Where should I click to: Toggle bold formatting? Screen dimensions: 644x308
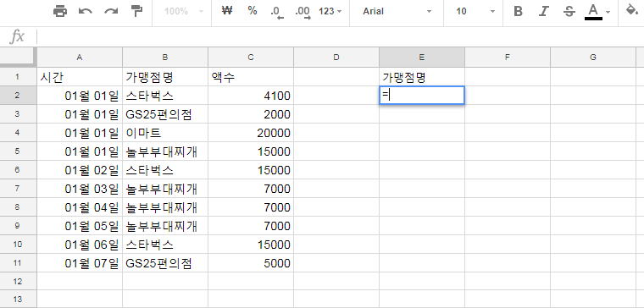click(519, 11)
